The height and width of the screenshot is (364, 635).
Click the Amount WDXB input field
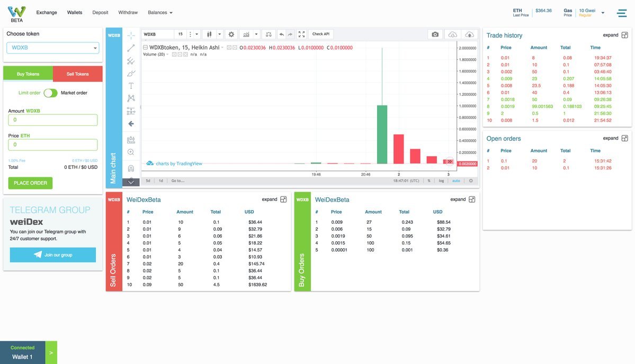(x=52, y=120)
